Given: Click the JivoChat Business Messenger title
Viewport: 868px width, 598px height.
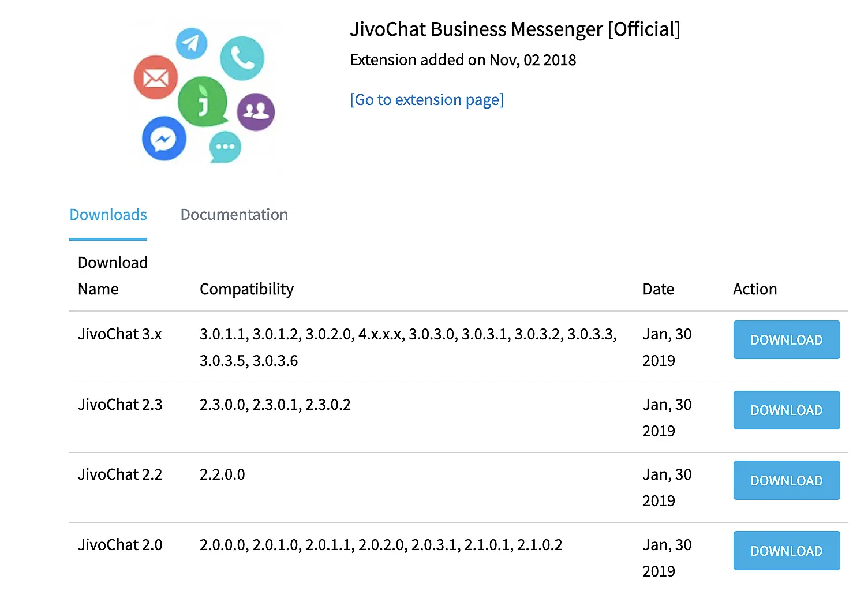Looking at the screenshot, I should pyautogui.click(x=515, y=29).
